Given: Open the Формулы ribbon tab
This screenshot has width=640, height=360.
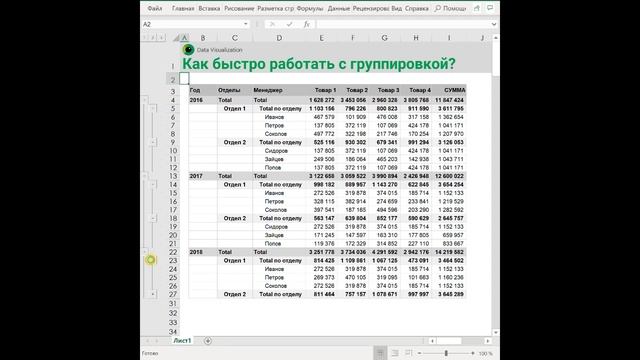Looking at the screenshot, I should coord(309,8).
